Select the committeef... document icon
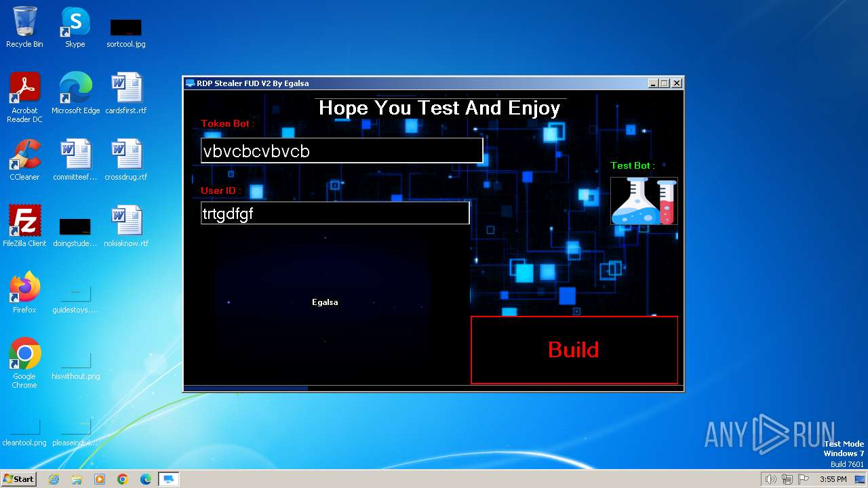868x488 pixels. click(x=75, y=159)
